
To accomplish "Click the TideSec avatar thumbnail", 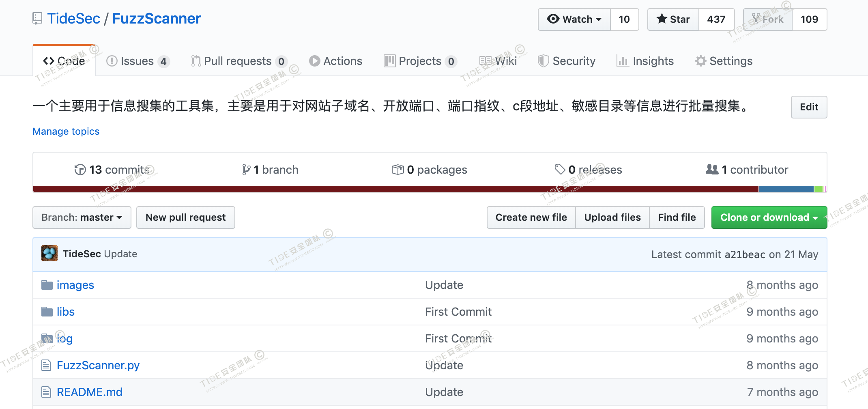I will [x=49, y=254].
